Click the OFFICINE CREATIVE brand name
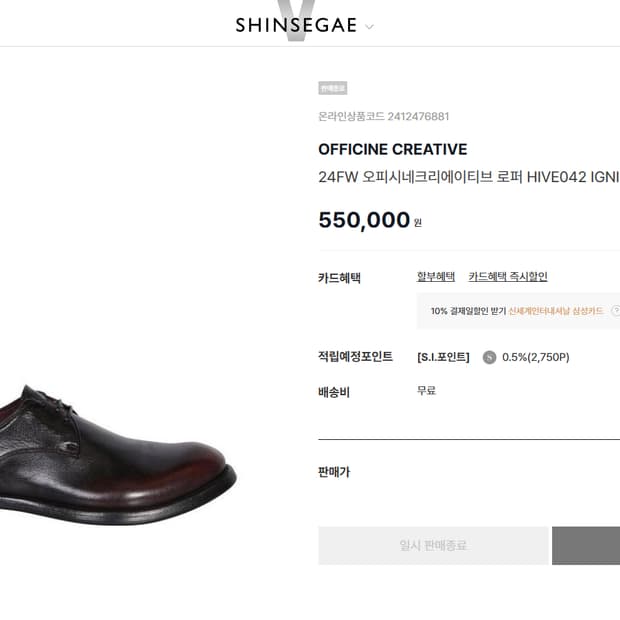The height and width of the screenshot is (620, 620). click(392, 149)
